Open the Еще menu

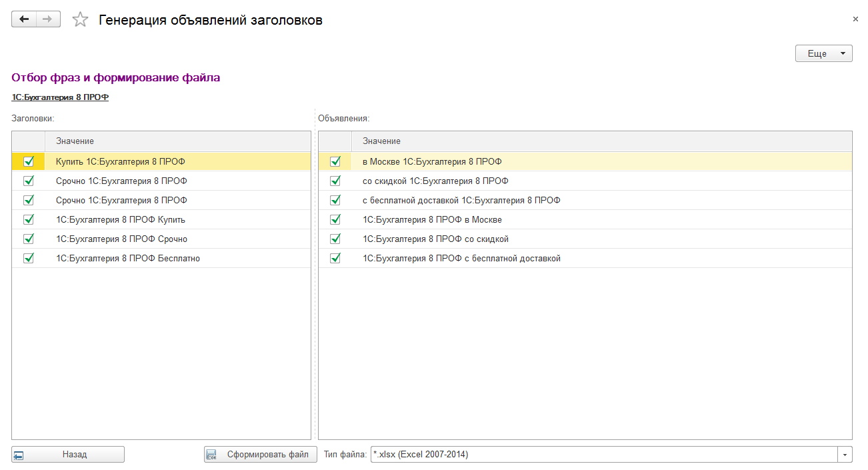pos(824,53)
